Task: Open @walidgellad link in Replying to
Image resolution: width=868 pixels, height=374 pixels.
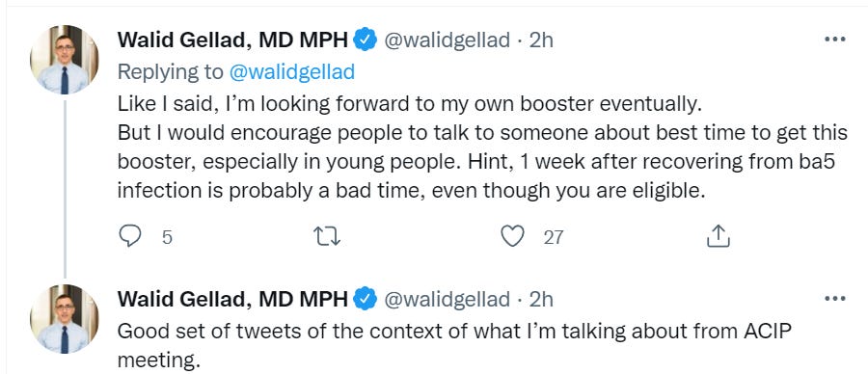Action: 289,72
